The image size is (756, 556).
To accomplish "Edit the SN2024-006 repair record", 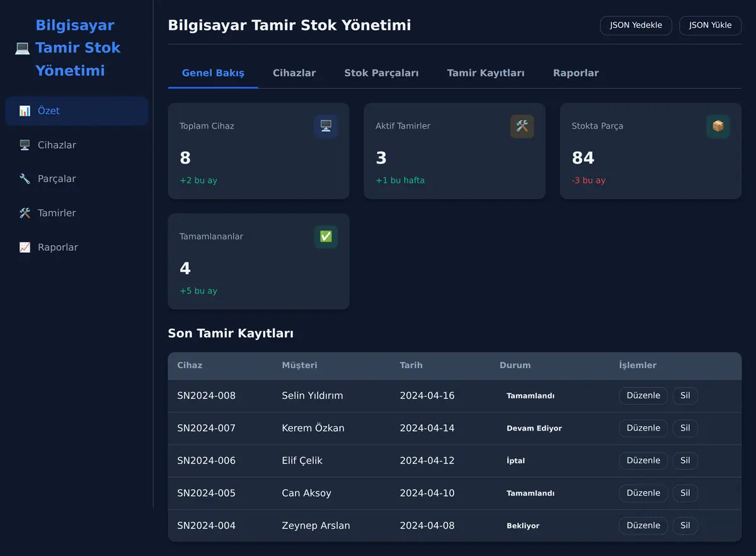I will (643, 461).
